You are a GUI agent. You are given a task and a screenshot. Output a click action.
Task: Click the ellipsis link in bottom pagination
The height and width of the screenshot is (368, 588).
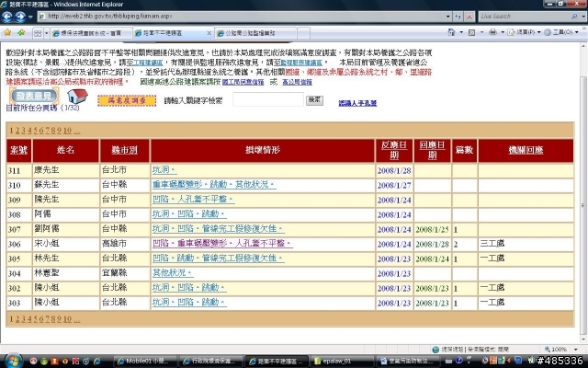(76, 319)
